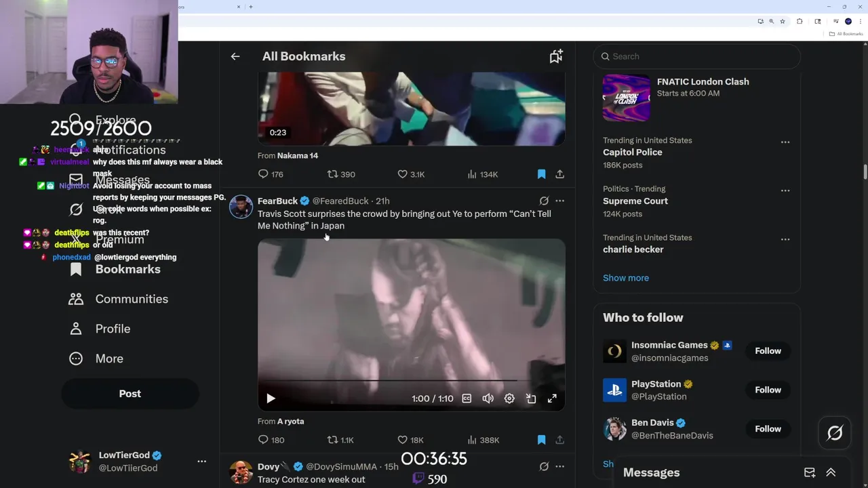The height and width of the screenshot is (488, 868).
Task: Click Show more under trends
Action: (x=626, y=278)
